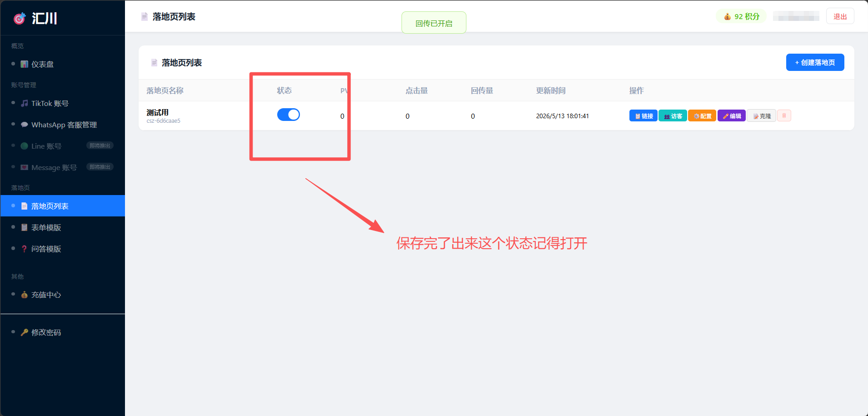Viewport: 868px width, 416px height.
Task: Click the 操作 column header
Action: point(636,90)
